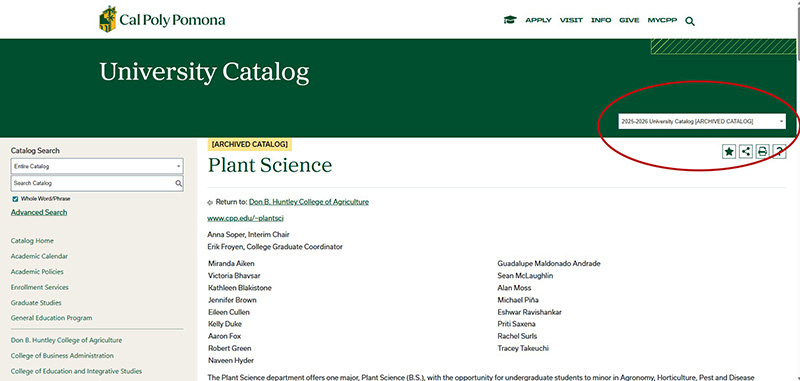800x381 pixels.
Task: Open the APPLY menu item
Action: tap(538, 20)
